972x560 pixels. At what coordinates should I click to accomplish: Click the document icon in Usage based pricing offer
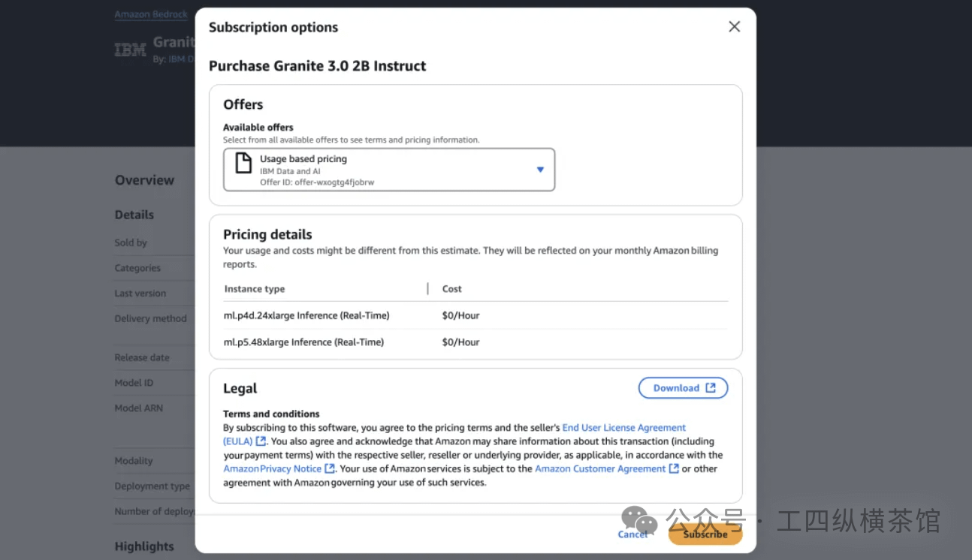243,163
